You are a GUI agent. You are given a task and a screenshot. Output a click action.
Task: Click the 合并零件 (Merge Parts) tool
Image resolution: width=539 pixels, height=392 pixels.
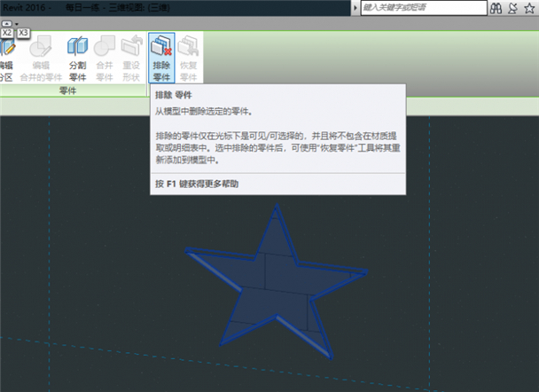[x=105, y=59]
